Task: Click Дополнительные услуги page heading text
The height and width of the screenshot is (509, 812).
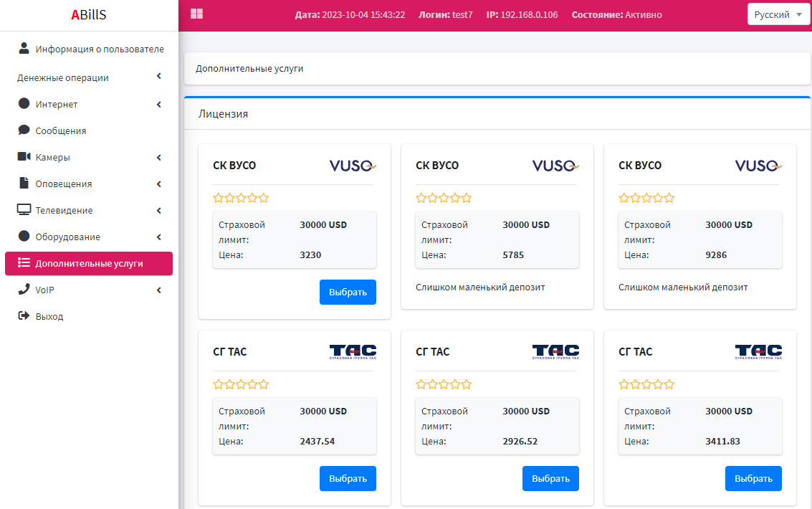Action: [x=249, y=68]
